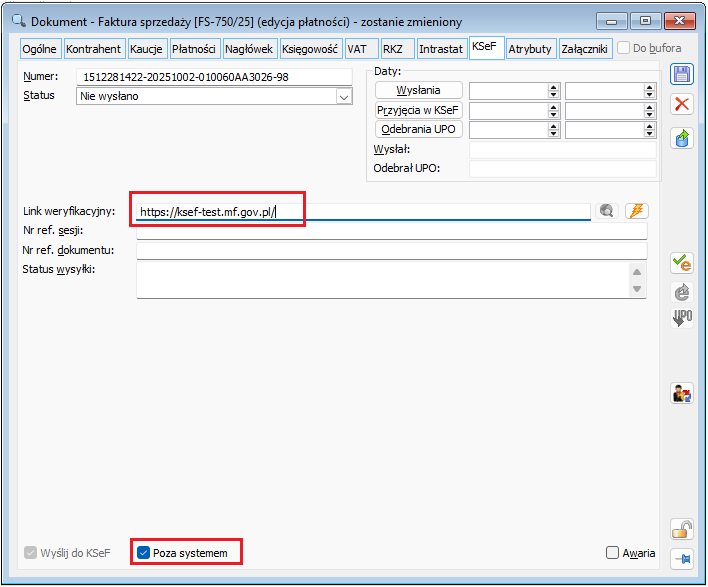Switch to the Załączniki tab
Image resolution: width=708 pixels, height=587 pixels.
coord(585,49)
